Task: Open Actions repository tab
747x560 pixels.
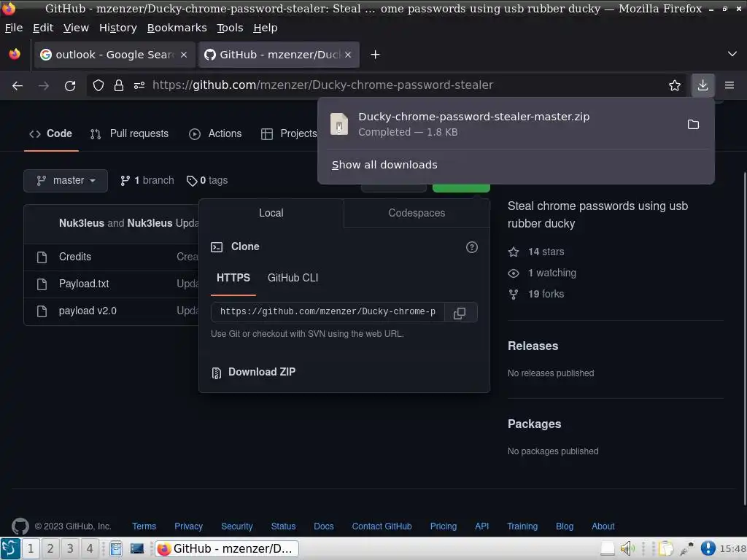Action: [215, 134]
